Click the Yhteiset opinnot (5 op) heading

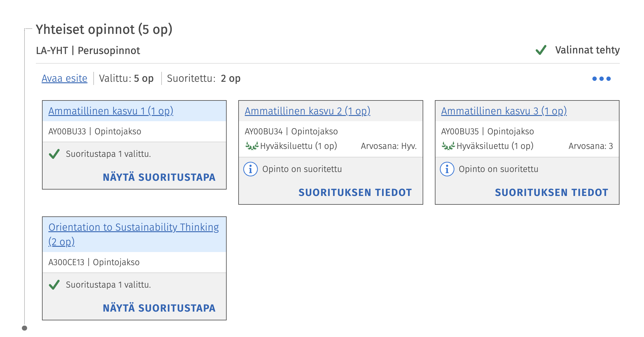(104, 29)
